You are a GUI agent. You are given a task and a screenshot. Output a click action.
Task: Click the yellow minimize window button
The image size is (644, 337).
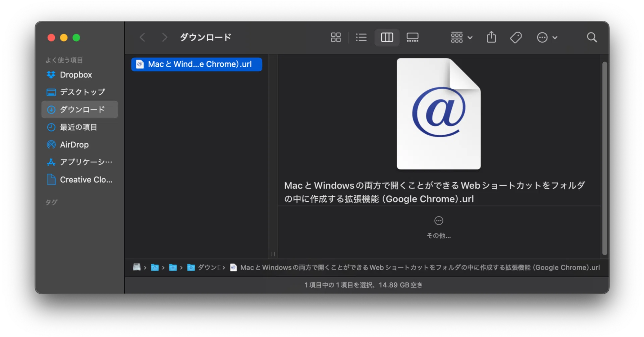[x=64, y=38]
